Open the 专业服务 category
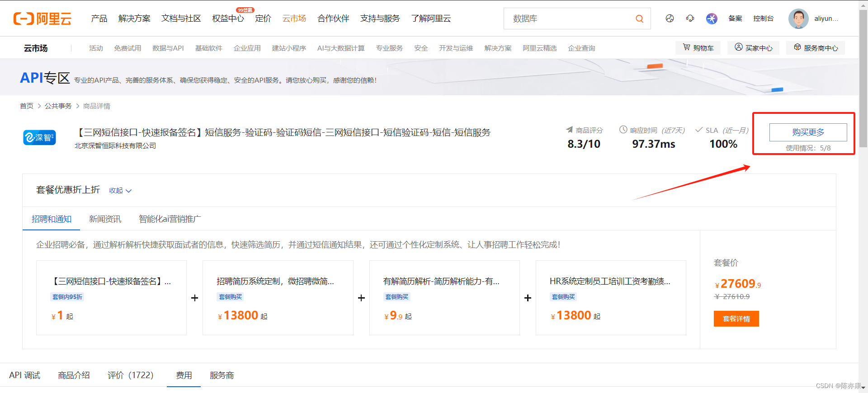Screen dimensions: 868x393 [x=389, y=48]
